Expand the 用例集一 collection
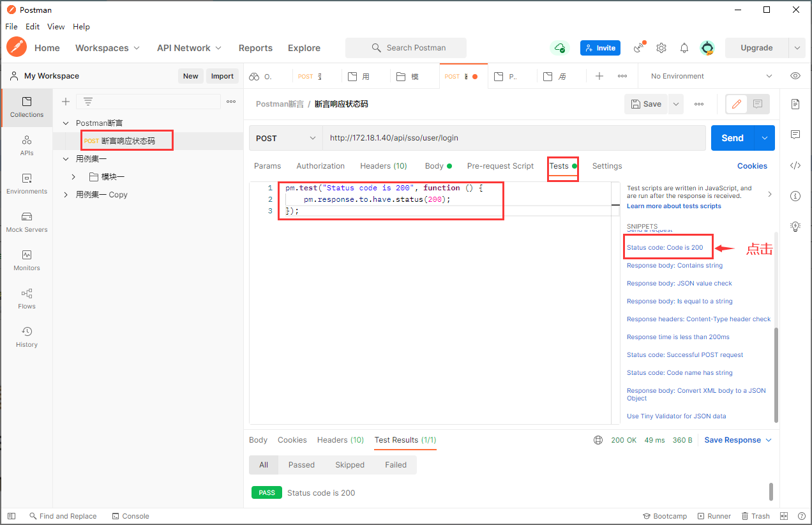This screenshot has width=812, height=525. (x=66, y=158)
